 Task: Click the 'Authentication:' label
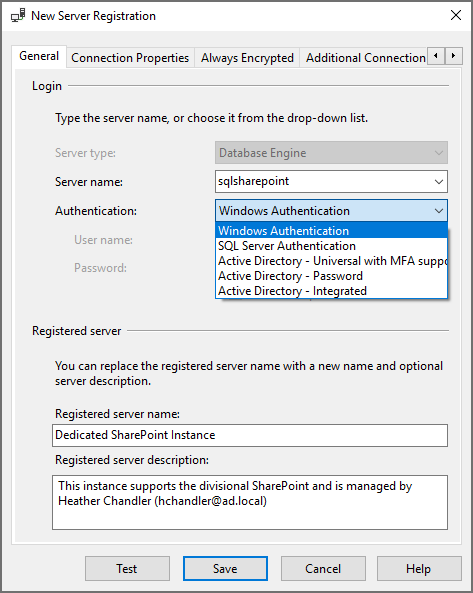(x=96, y=211)
